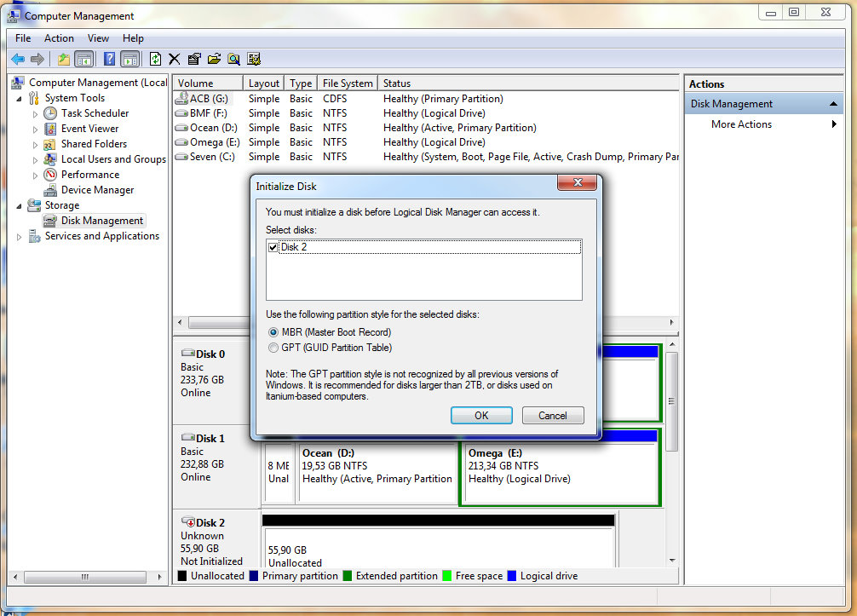Click the blue Logical drive legend swatch

[512, 576]
